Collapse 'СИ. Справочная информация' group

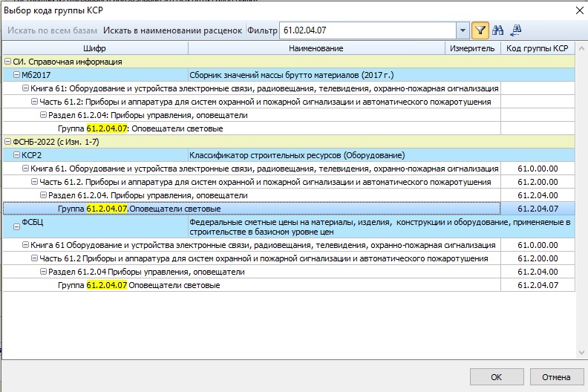pos(7,62)
